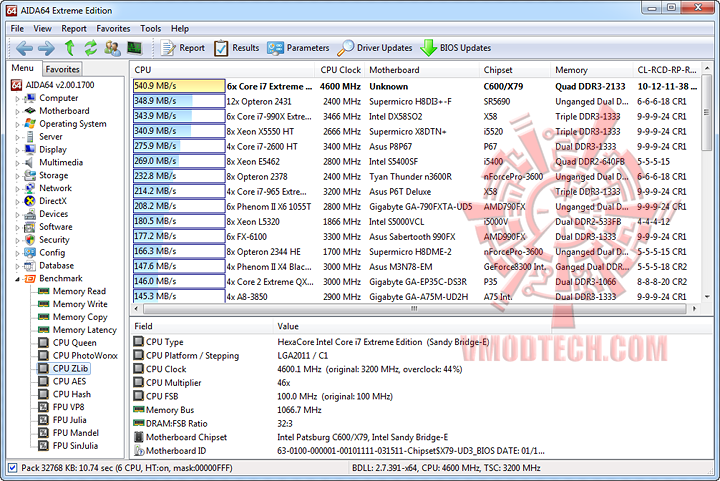Select the Security shield icon
Screen dimensions: 720x481
[x=30, y=240]
